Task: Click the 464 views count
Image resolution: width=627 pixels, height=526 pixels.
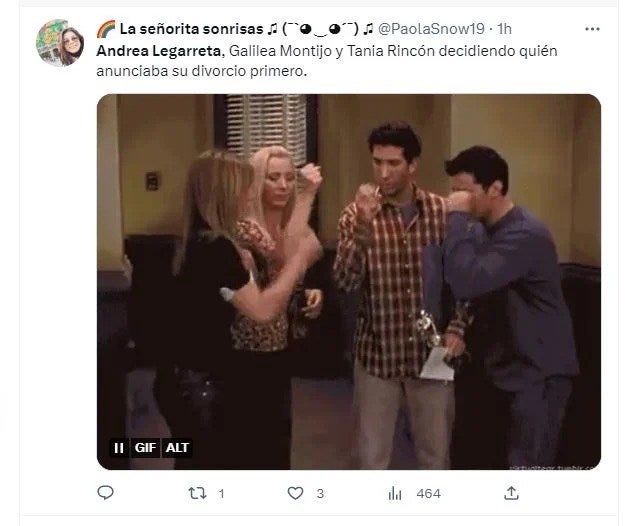Action: click(429, 494)
